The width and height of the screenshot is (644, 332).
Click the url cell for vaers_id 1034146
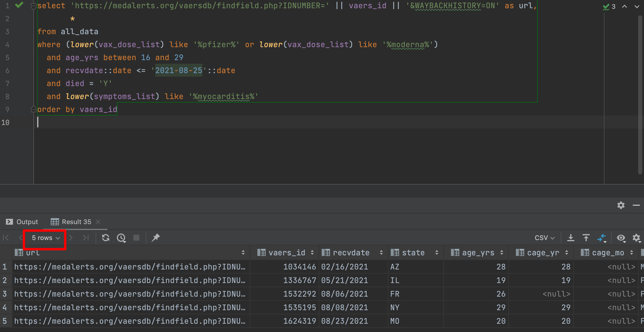(x=130, y=267)
